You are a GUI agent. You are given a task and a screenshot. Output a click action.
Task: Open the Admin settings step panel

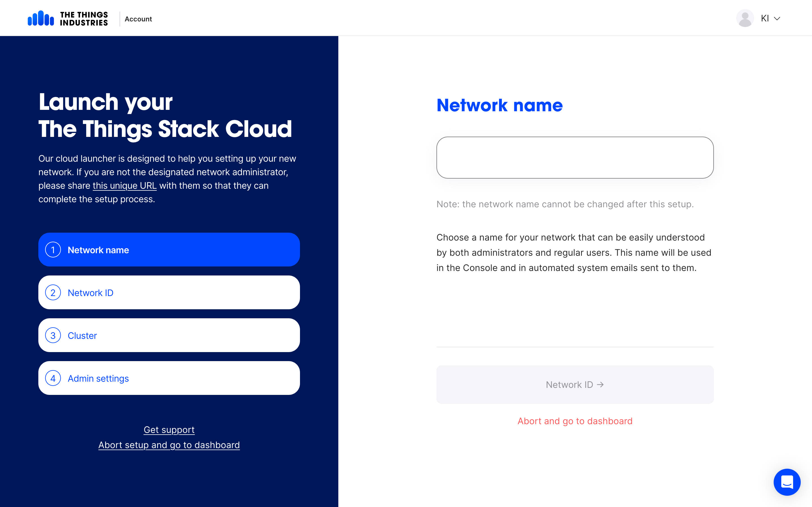pos(169,378)
